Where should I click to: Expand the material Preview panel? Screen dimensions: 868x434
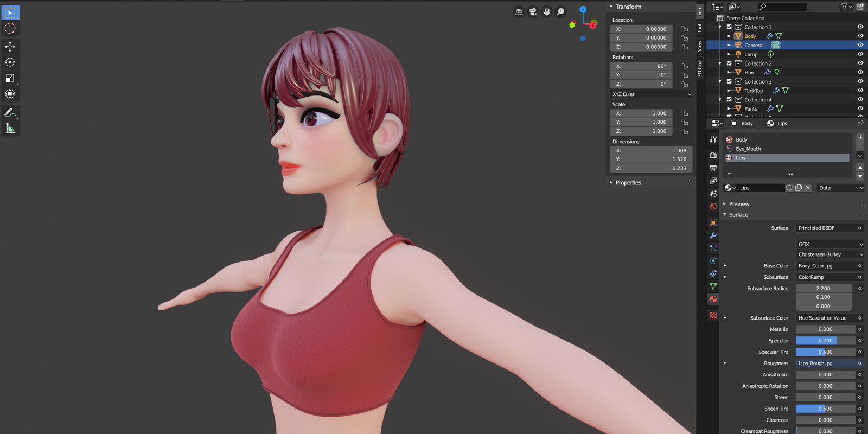[739, 204]
